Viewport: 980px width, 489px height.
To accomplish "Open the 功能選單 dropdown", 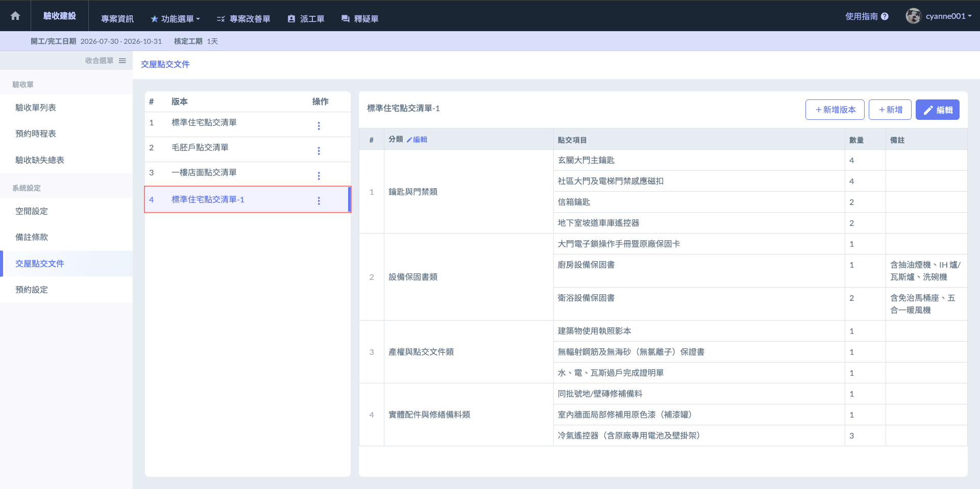I will point(175,19).
